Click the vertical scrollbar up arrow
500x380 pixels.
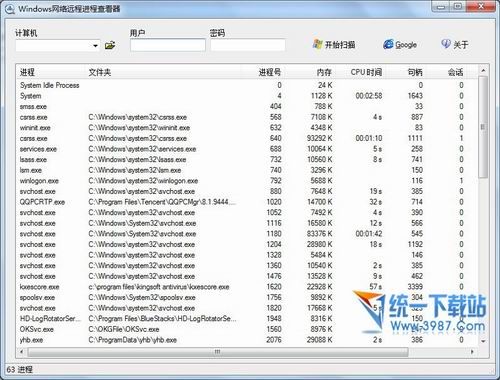point(483,70)
